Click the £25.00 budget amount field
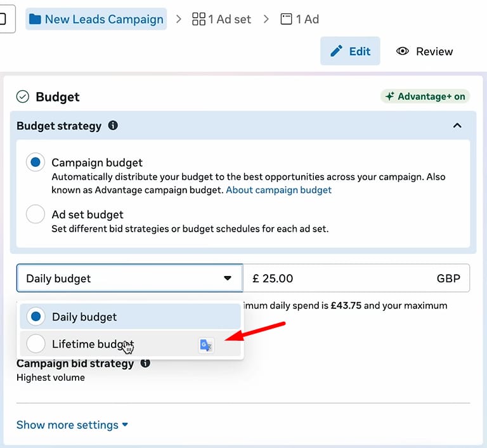The image size is (487, 448). click(342, 279)
